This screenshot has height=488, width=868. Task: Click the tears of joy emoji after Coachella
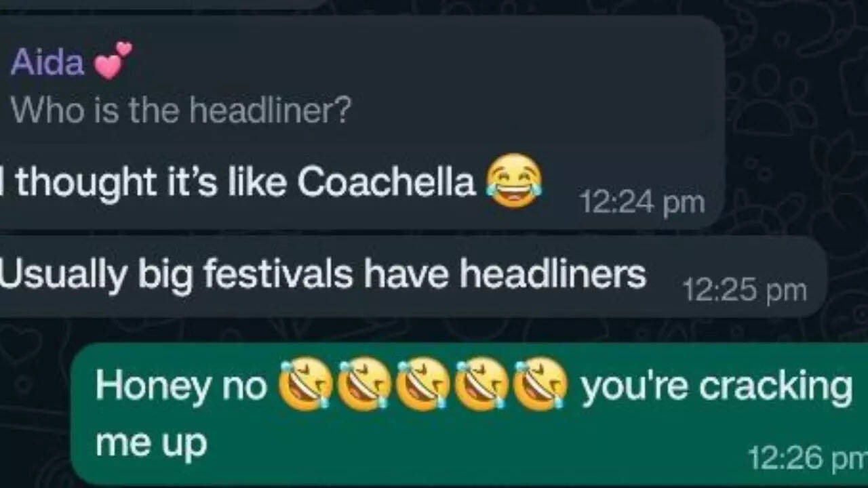coord(514,180)
